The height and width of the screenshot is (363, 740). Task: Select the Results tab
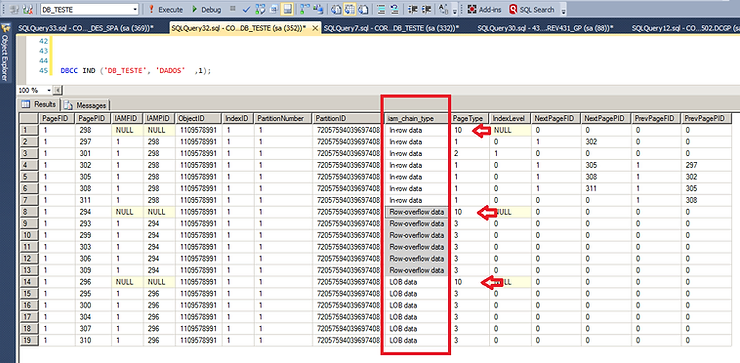point(39,104)
